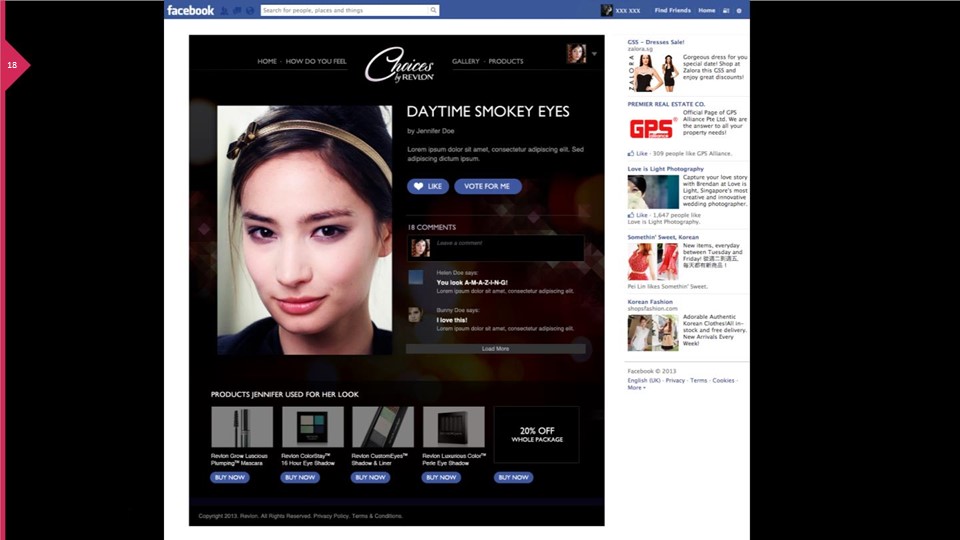Click Somethin' Sweet ad image

(x=653, y=261)
